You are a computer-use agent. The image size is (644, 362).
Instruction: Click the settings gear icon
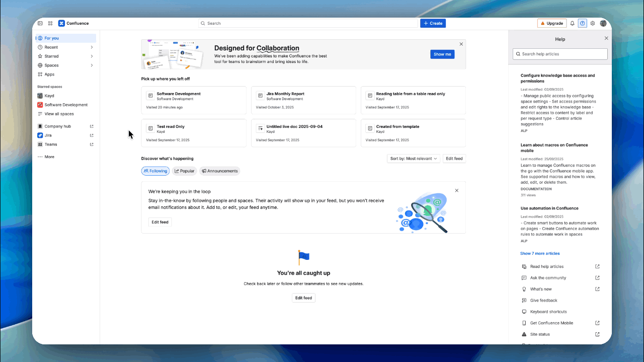(x=592, y=23)
